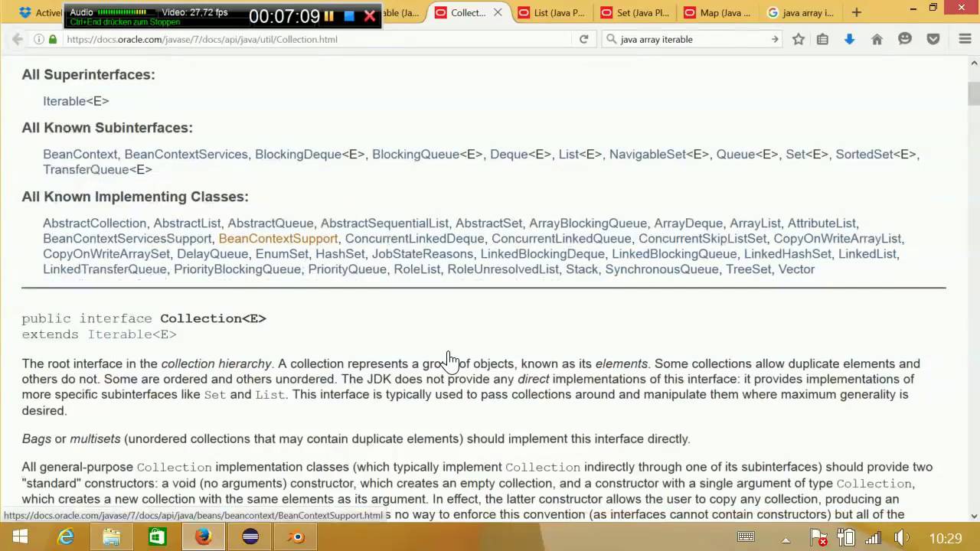
Task: Open the Iterable<E> link after extends
Action: [132, 334]
